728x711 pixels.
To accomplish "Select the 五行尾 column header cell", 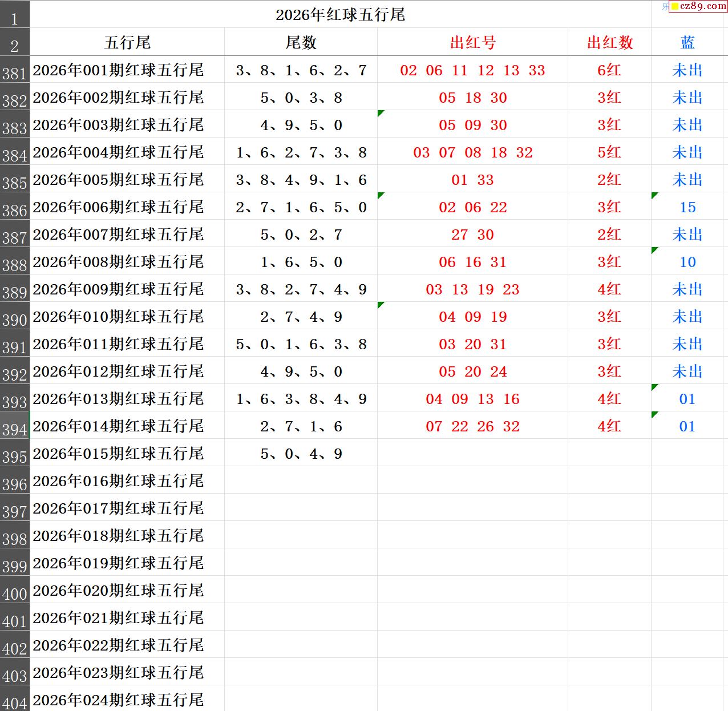I will [x=127, y=43].
